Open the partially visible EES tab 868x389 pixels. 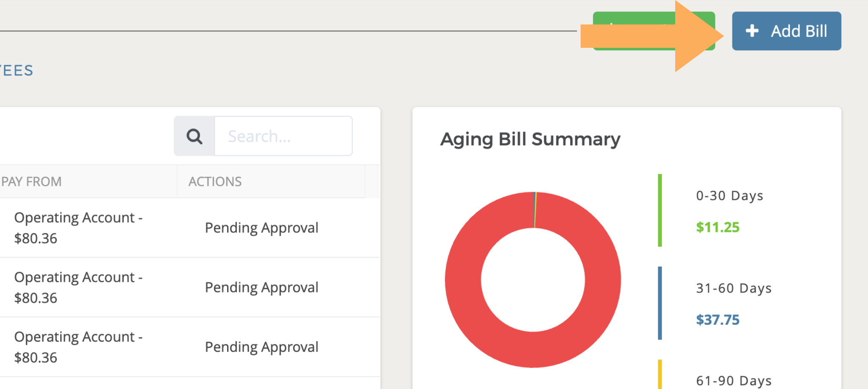point(17,70)
